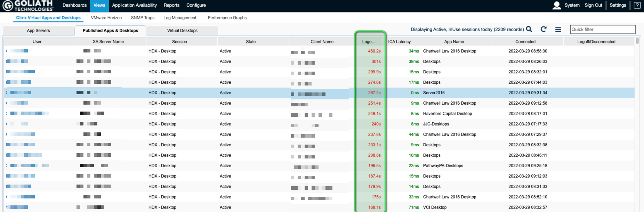The width and height of the screenshot is (644, 212).
Task: Open the Configure menu
Action: click(196, 5)
